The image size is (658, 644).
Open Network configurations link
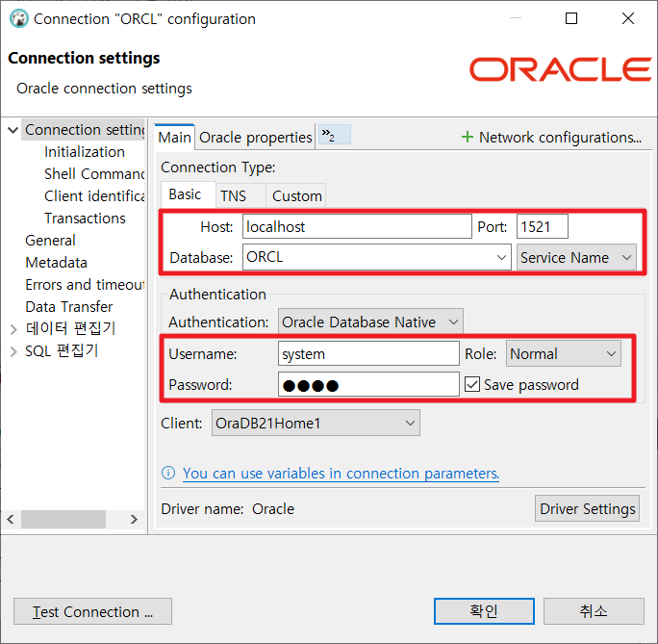[560, 138]
